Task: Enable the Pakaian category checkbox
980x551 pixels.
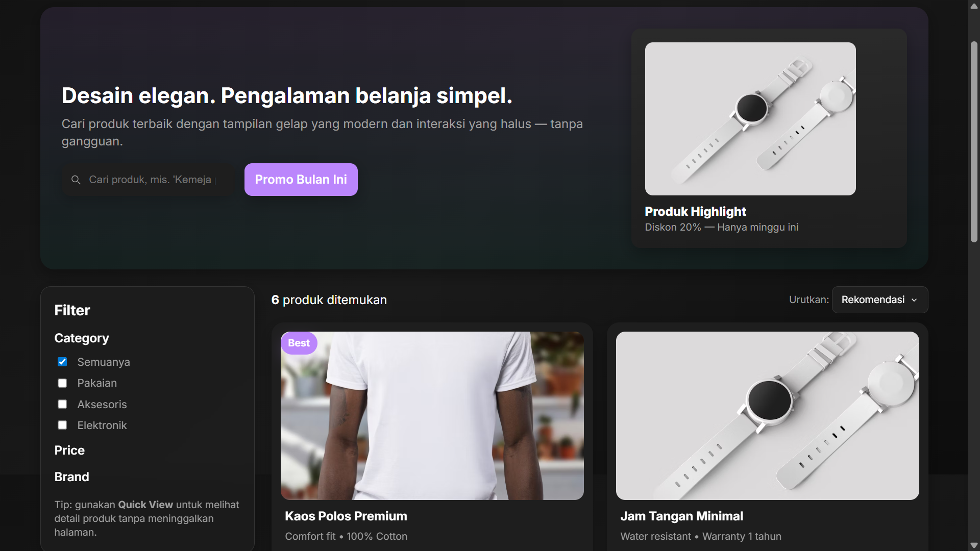Action: click(x=62, y=383)
